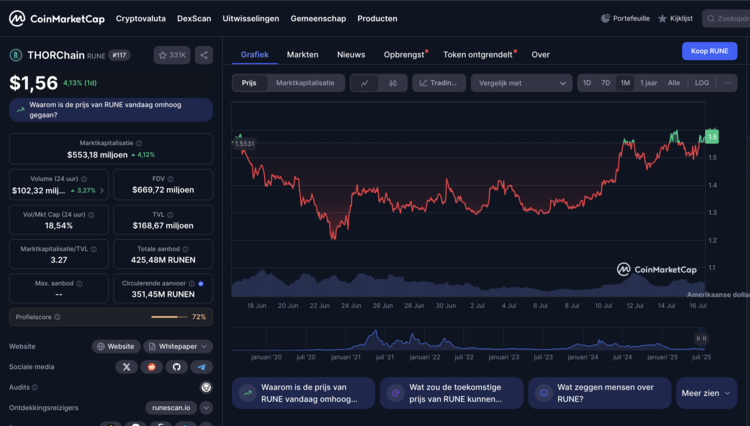Toggle LOG scale on chart
Viewport: 750px width, 426px height.
click(702, 83)
